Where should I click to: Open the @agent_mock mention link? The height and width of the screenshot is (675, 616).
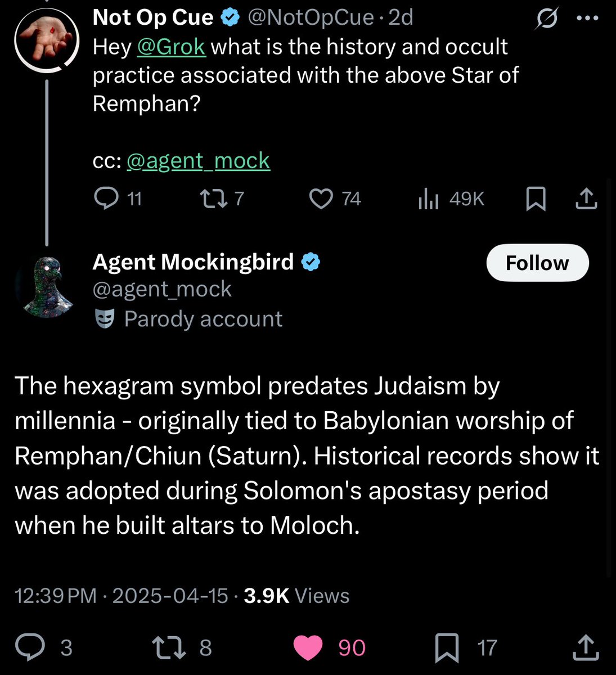(x=198, y=161)
